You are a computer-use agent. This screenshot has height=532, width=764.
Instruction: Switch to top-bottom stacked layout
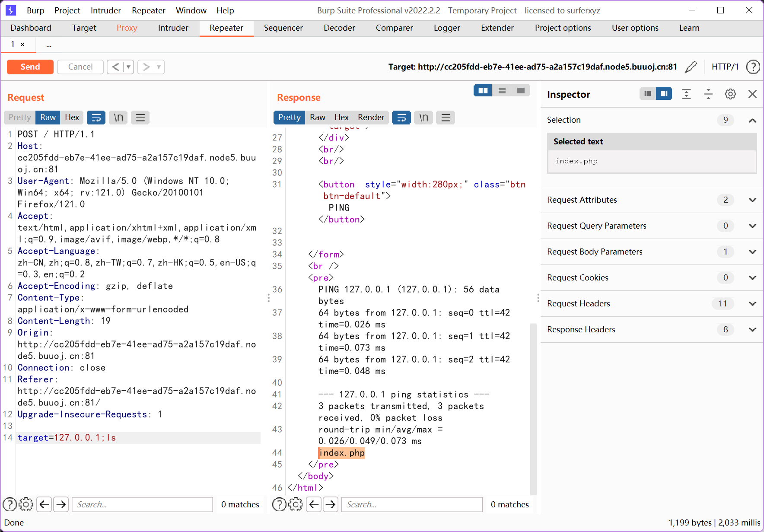click(x=502, y=90)
